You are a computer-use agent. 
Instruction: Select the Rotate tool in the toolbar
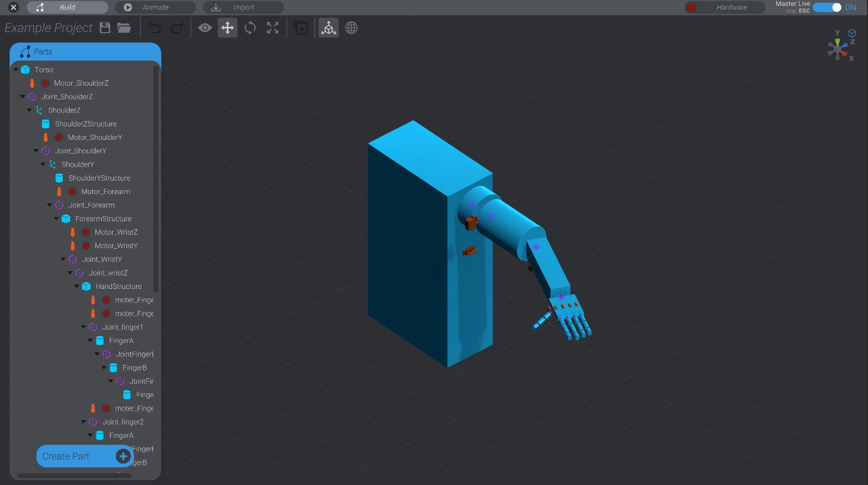point(250,28)
